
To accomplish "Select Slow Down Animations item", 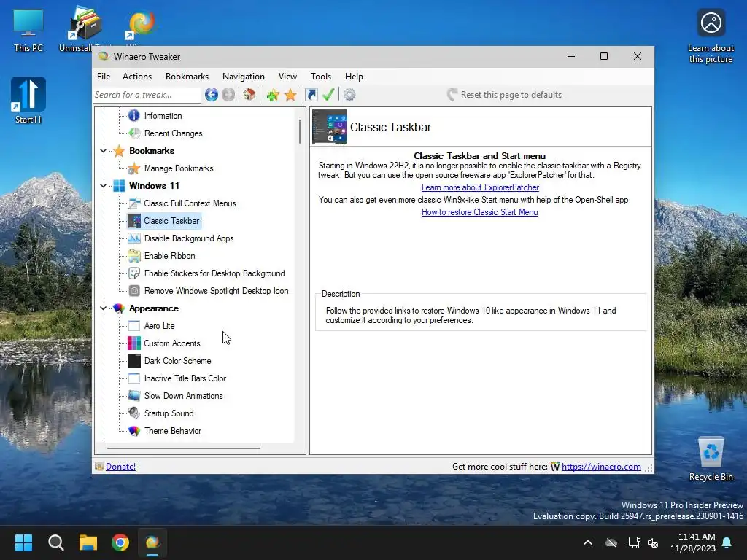I will 183,396.
